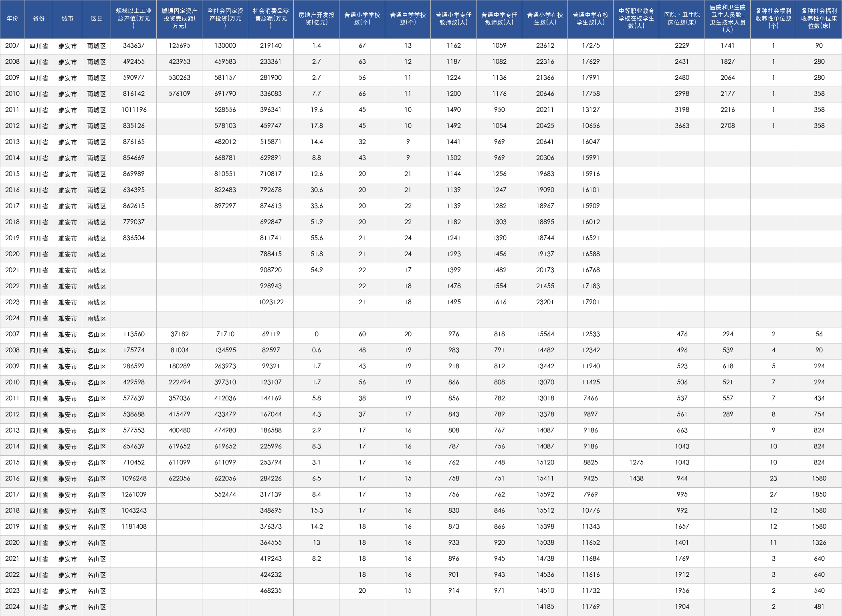Click 房地产开发投资 header cell
The height and width of the screenshot is (616, 842).
[317, 19]
